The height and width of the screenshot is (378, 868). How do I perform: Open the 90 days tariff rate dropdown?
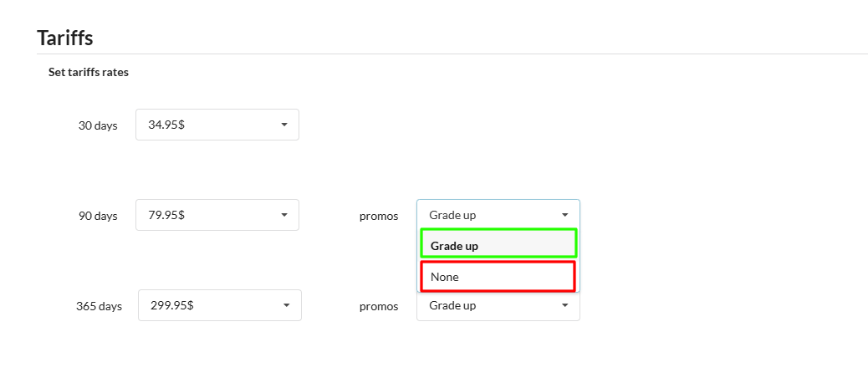[x=217, y=215]
